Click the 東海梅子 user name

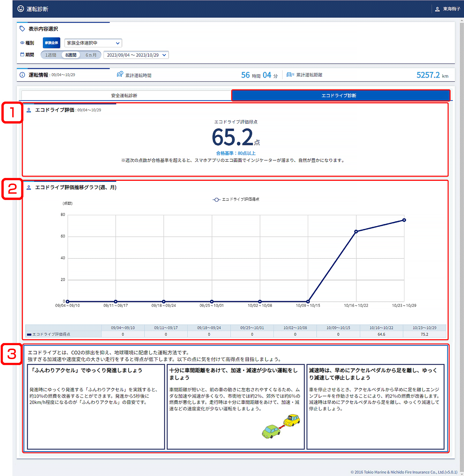(451, 9)
